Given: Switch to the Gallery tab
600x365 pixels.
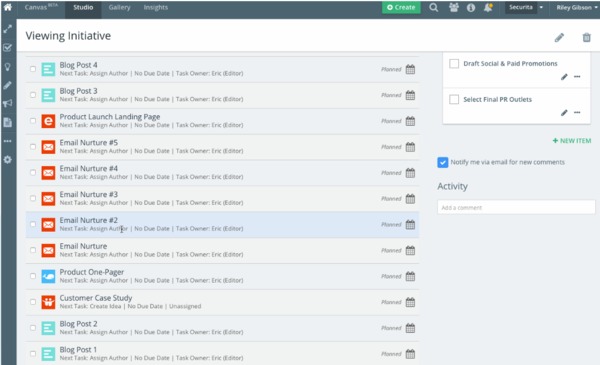Looking at the screenshot, I should click(x=119, y=7).
